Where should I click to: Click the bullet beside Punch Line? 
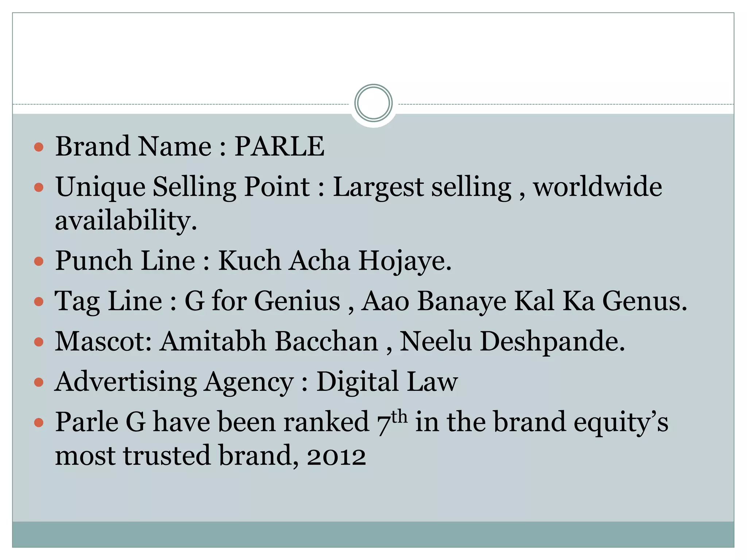pos(39,261)
